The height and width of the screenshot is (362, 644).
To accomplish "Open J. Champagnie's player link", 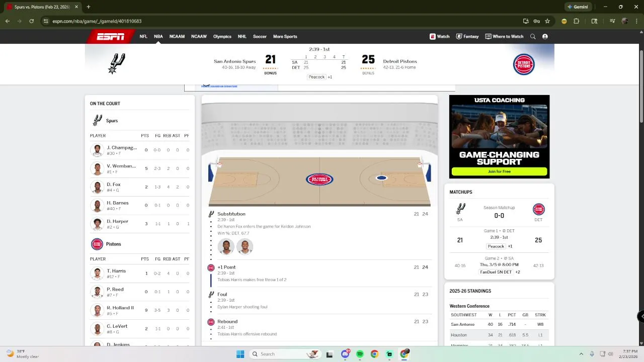I will pyautogui.click(x=122, y=148).
